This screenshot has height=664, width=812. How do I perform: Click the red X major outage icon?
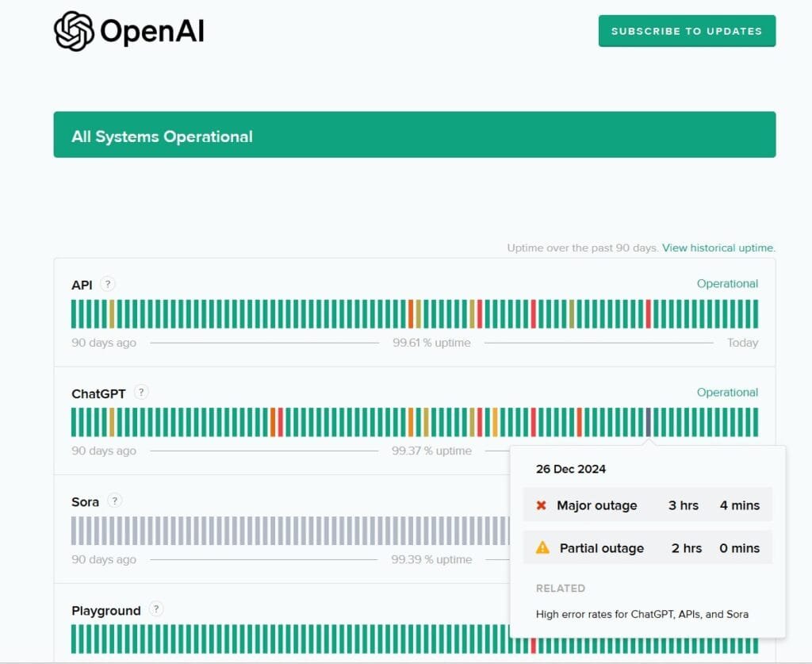(x=541, y=505)
